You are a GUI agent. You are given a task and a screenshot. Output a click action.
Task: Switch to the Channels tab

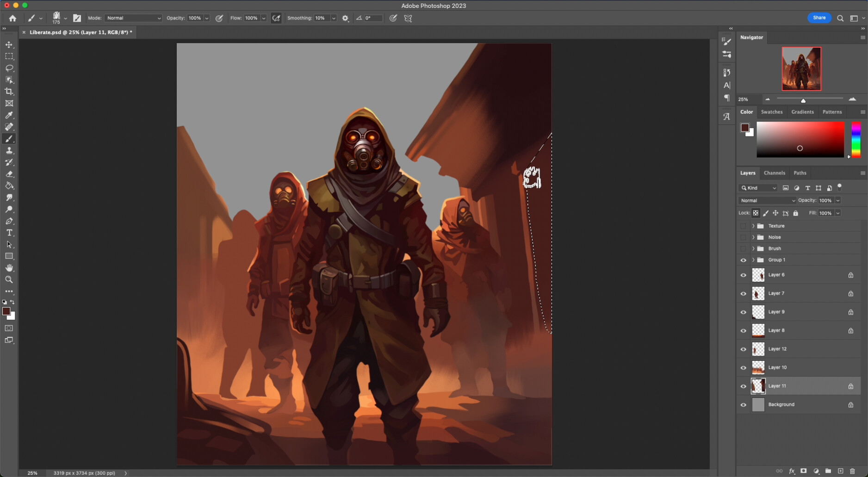pos(774,173)
